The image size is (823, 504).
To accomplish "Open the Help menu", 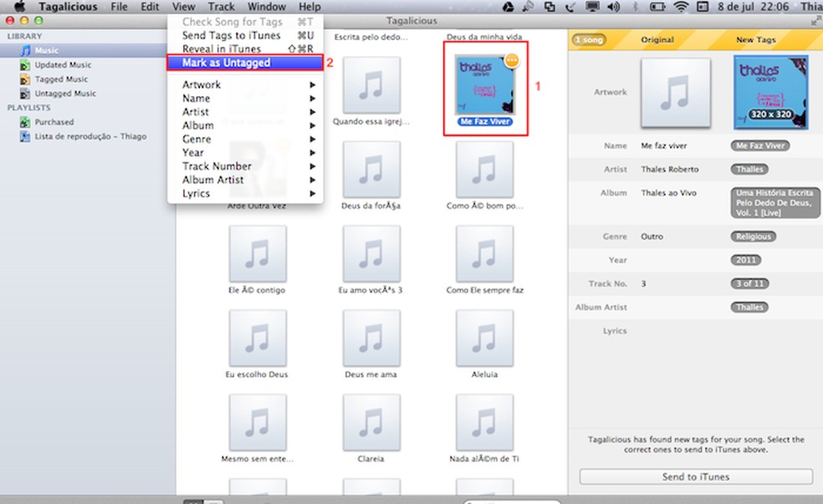I will pos(309,7).
